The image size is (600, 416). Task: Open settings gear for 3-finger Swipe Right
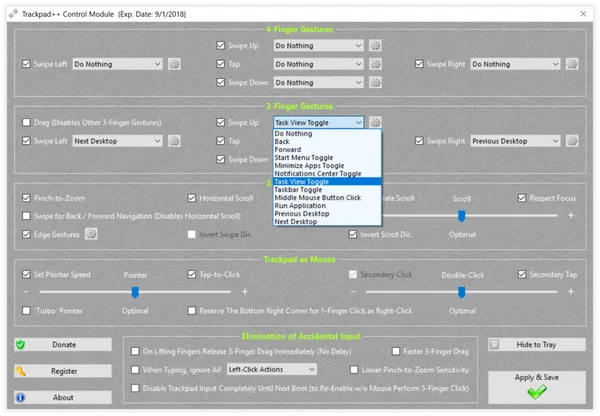(x=572, y=141)
